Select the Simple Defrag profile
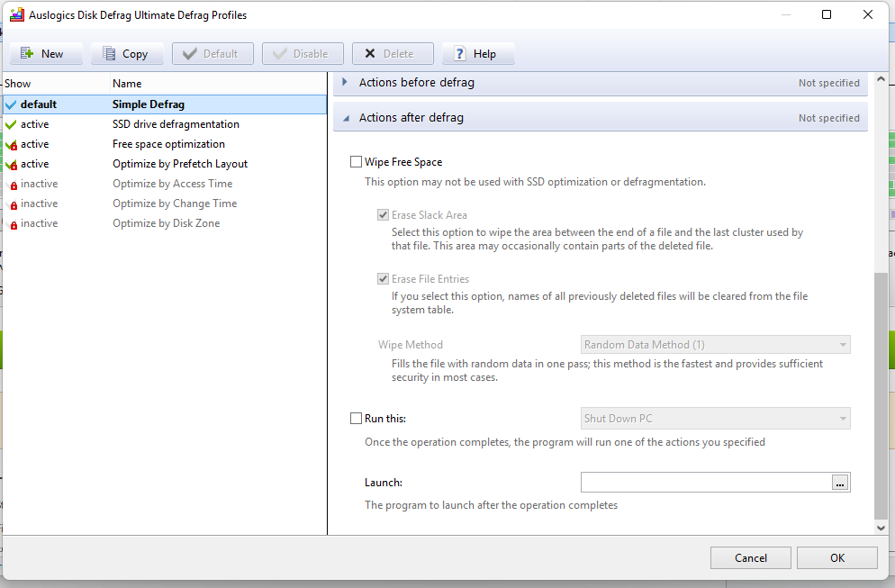895x588 pixels. pos(165,104)
